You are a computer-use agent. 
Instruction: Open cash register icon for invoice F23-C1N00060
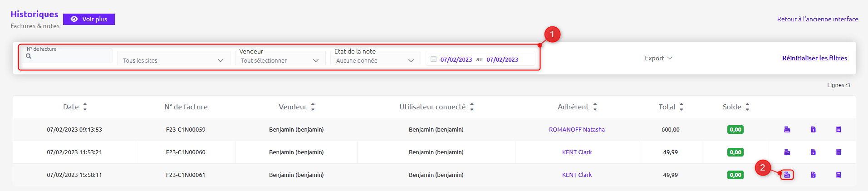(787, 152)
